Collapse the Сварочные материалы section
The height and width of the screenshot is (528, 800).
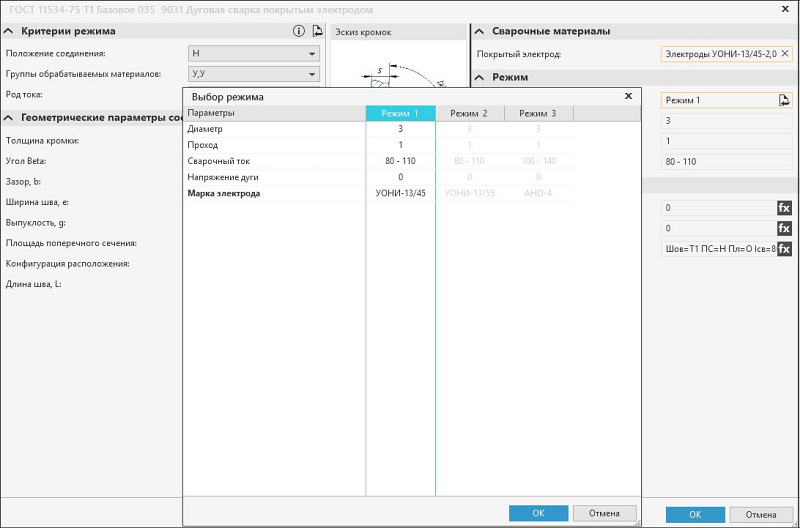tap(479, 31)
